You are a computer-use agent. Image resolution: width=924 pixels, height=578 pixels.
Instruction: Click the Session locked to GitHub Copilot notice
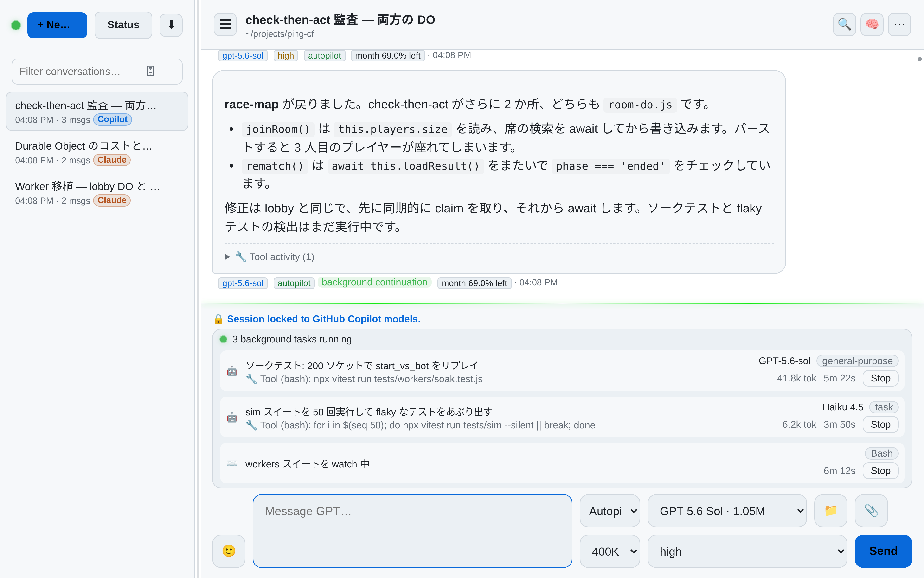point(323,319)
